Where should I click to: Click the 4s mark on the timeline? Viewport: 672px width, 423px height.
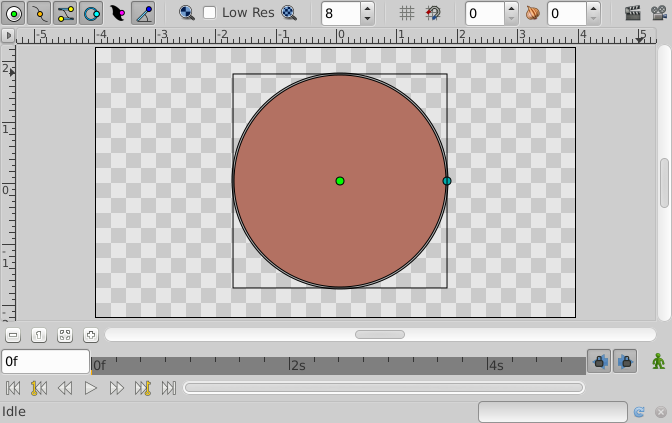click(496, 366)
